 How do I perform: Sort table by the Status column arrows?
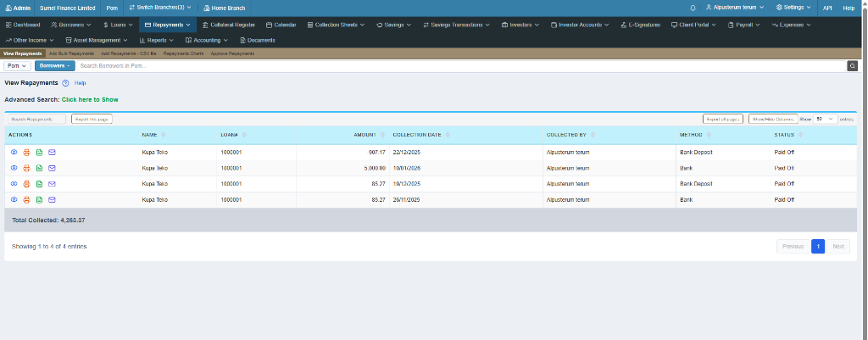coord(800,135)
